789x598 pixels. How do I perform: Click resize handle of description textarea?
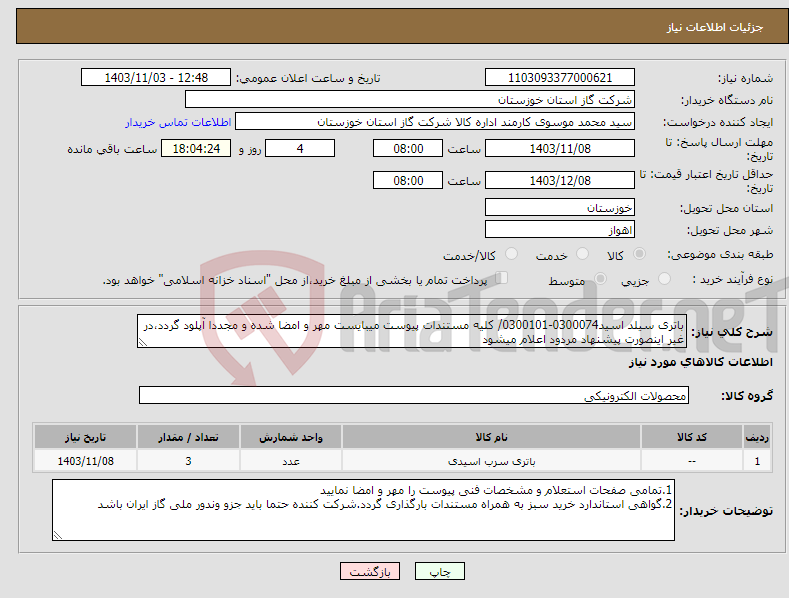pos(143,343)
